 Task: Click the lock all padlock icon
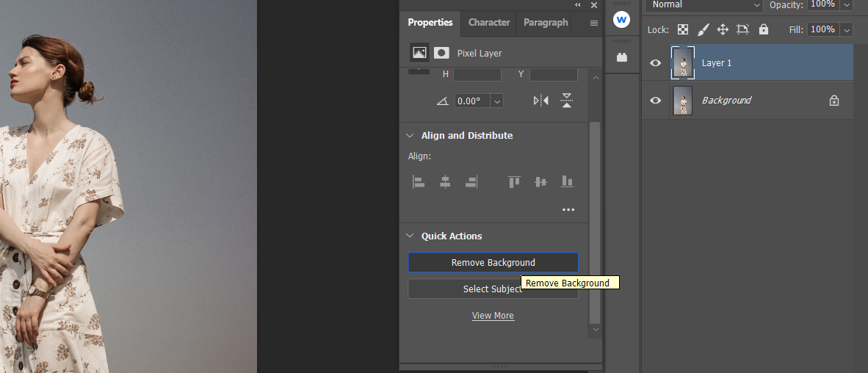pyautogui.click(x=764, y=29)
